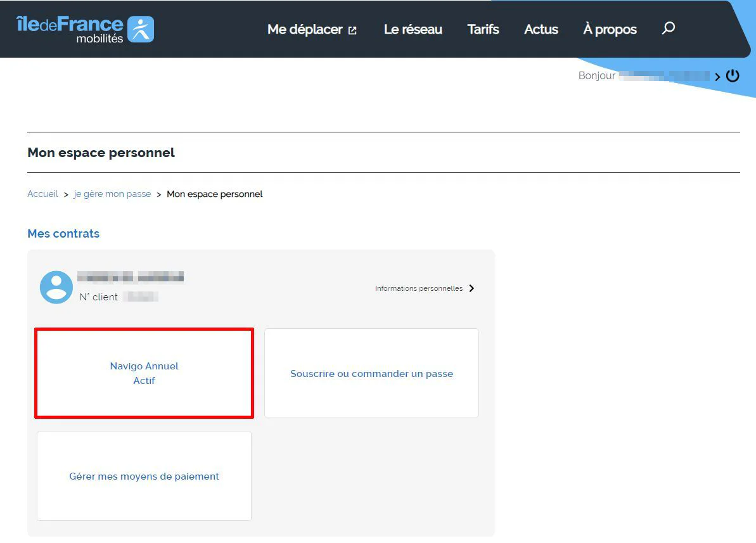Click je gère mon passe breadcrumb link
This screenshot has width=756, height=543.
click(112, 193)
